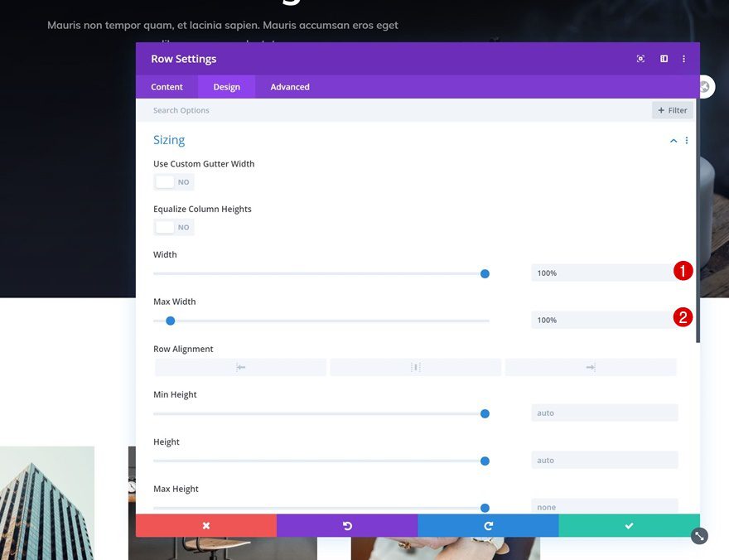Open the split view icon in Row Settings header
The image size is (729, 560).
click(664, 58)
